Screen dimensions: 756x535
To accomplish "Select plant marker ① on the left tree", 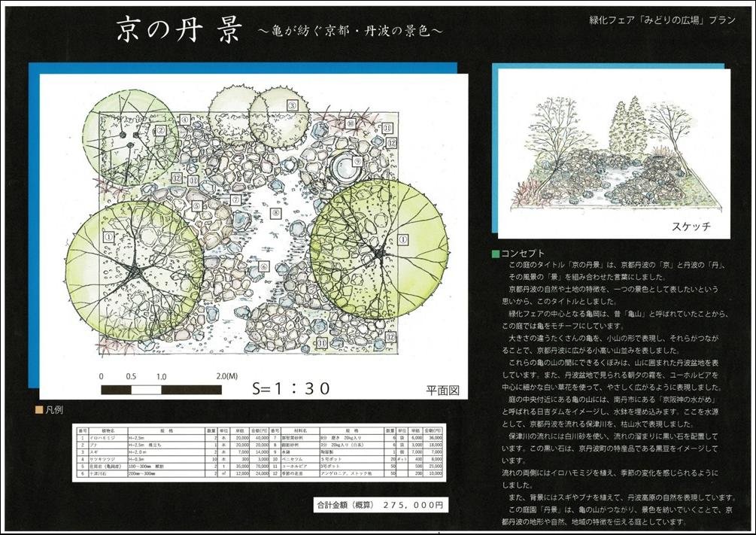I will [x=108, y=237].
